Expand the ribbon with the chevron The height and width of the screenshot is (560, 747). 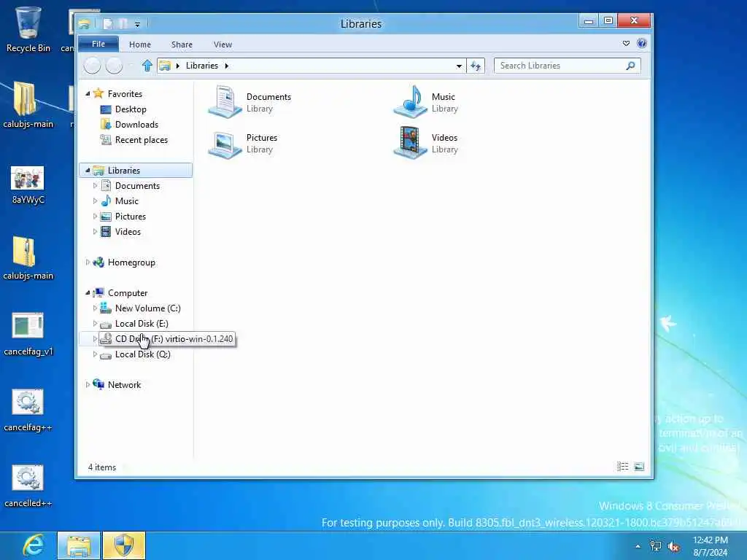click(626, 43)
